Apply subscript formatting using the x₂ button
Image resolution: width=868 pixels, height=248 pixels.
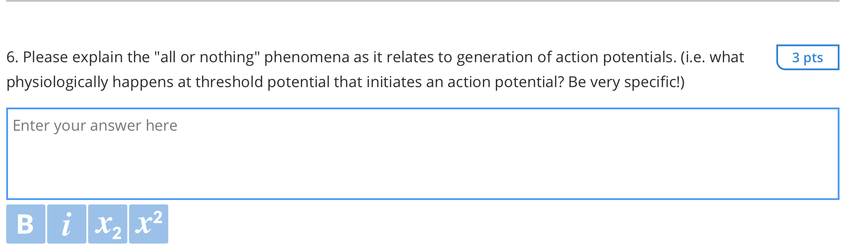tap(107, 224)
